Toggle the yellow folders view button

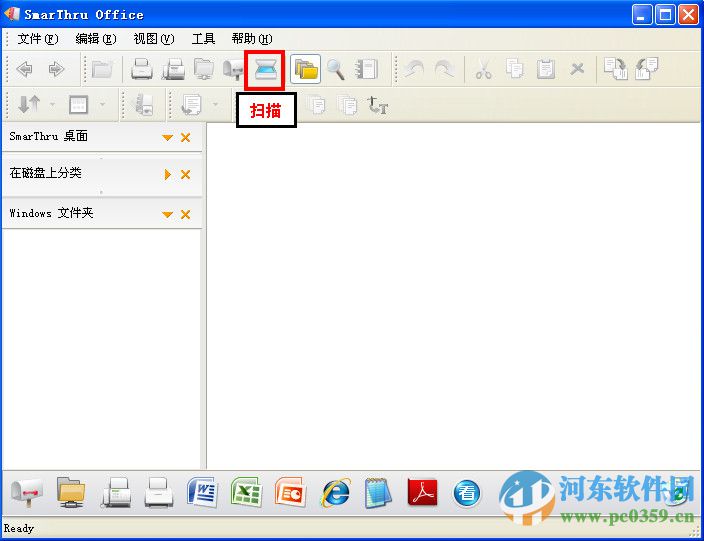[306, 69]
